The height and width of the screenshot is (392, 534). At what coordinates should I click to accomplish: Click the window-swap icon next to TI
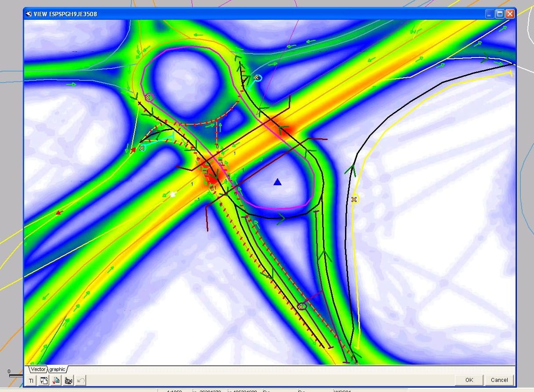44,381
